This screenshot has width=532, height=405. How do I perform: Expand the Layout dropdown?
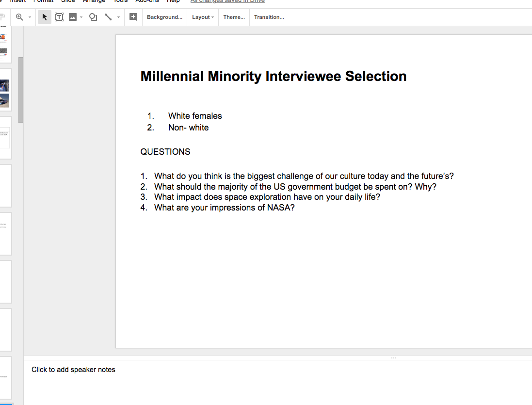click(203, 17)
